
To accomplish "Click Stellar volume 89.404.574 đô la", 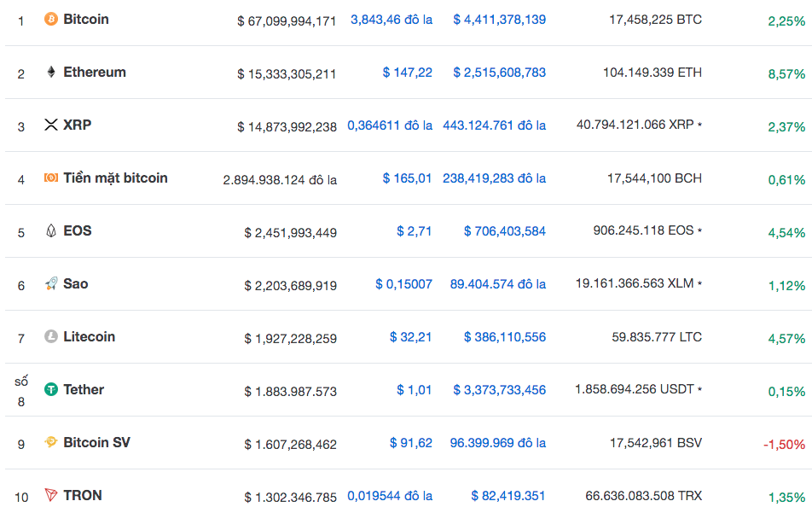I will coord(498,284).
